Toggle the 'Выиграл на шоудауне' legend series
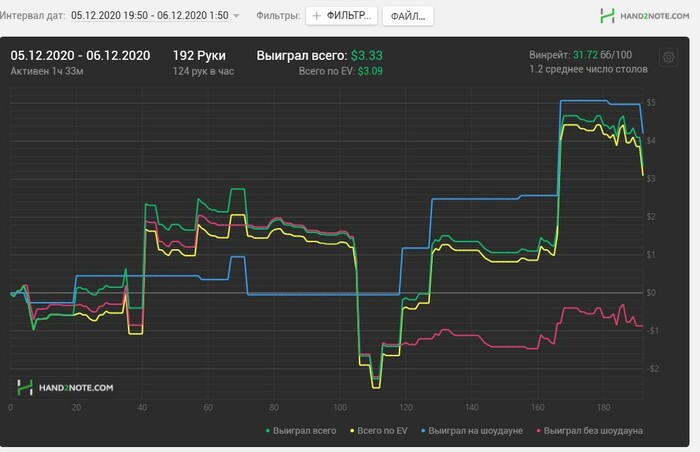Screen dimensions: 700x452 tap(472, 431)
